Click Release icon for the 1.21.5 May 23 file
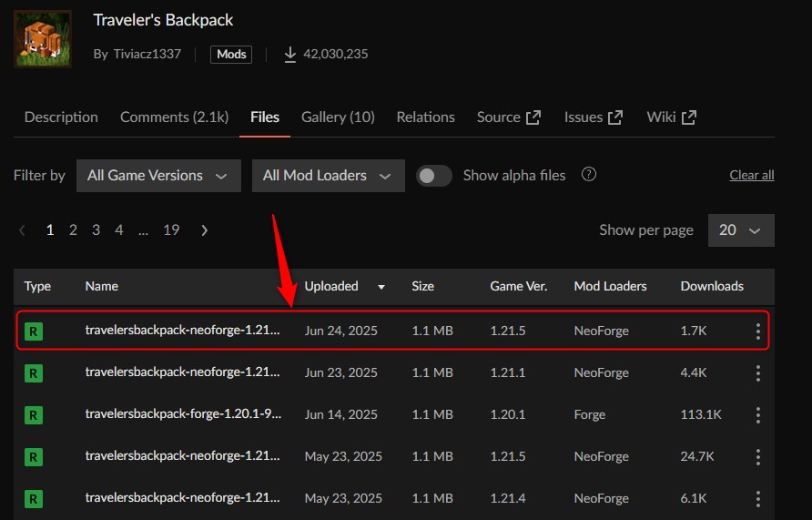812x520 pixels. 34,457
